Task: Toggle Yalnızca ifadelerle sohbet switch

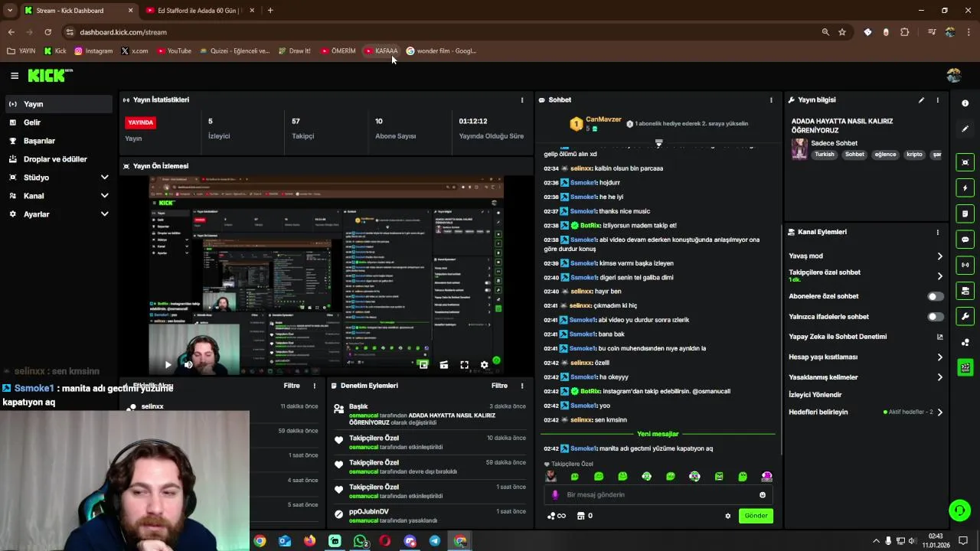Action: pos(936,317)
